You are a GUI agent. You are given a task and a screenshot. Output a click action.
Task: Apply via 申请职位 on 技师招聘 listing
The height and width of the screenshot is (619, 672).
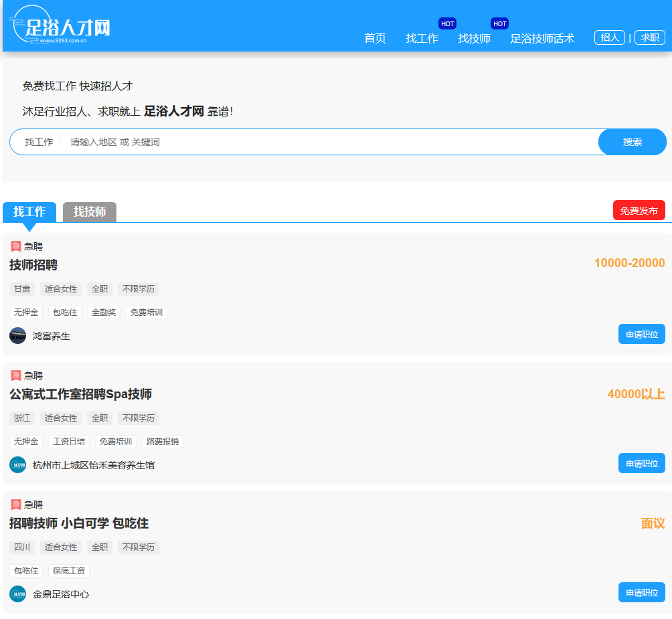[x=641, y=334]
